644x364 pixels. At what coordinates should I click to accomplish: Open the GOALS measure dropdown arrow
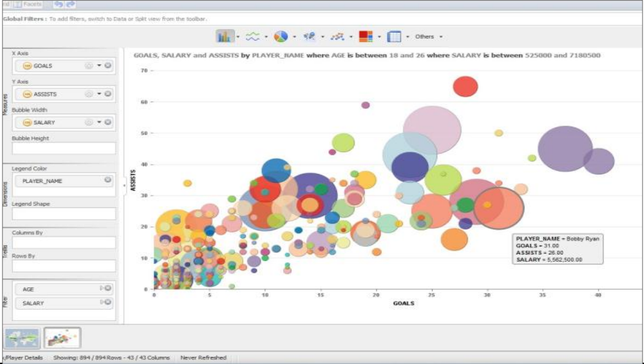(x=99, y=66)
